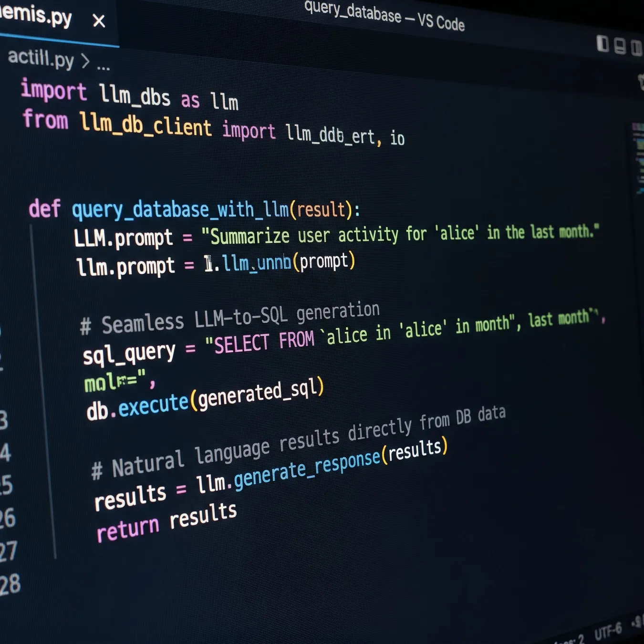Click LLM.prompt on the uppercase assignment line

point(123,238)
